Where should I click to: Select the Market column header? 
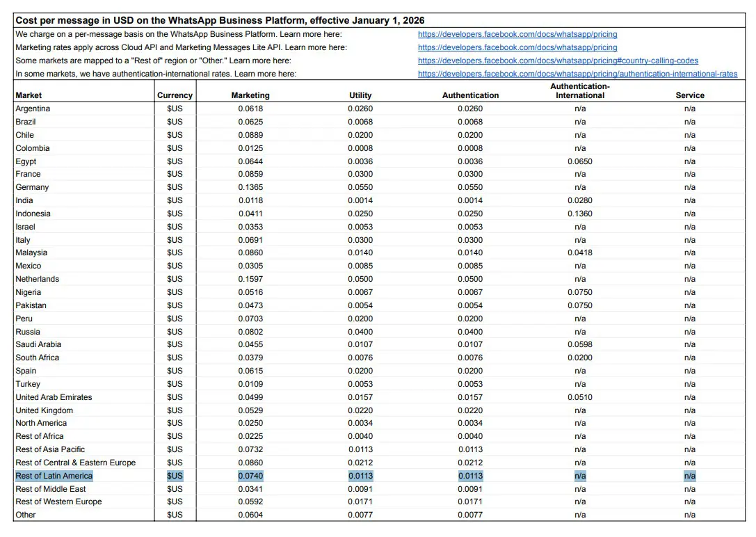26,95
